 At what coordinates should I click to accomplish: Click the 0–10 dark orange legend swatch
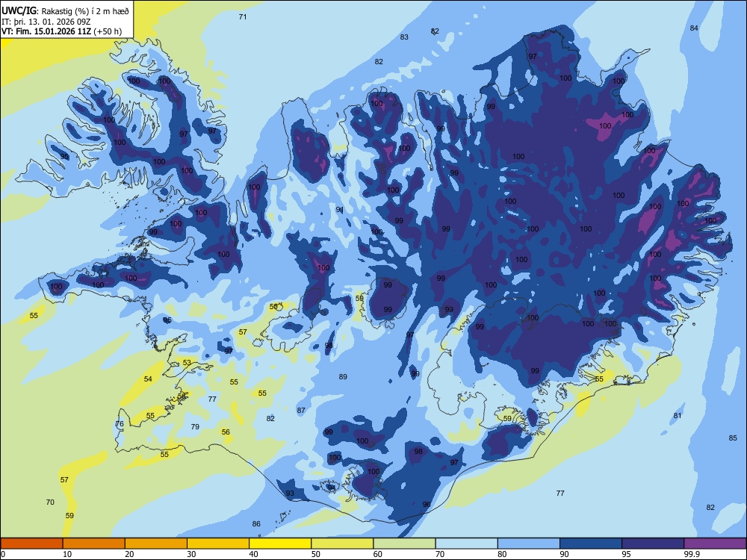[x=31, y=544]
